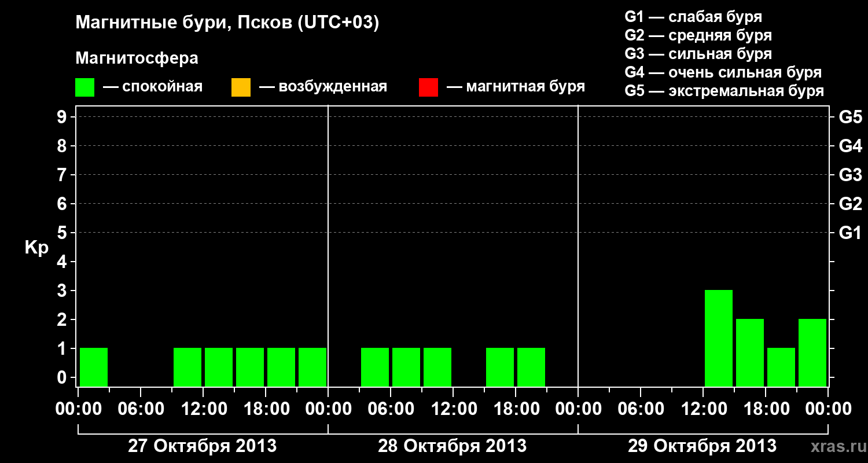Screen dimensions: 868x463
Task: Click the Kp axis value 3
Action: [x=63, y=291]
